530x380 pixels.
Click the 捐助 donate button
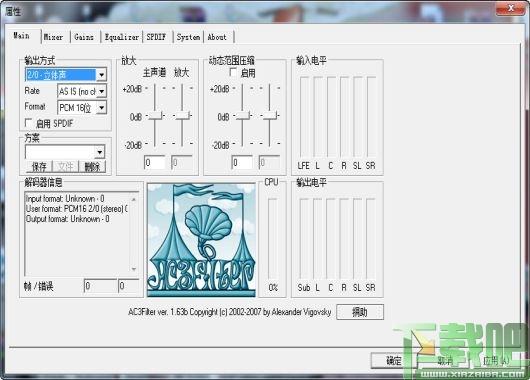tap(360, 312)
